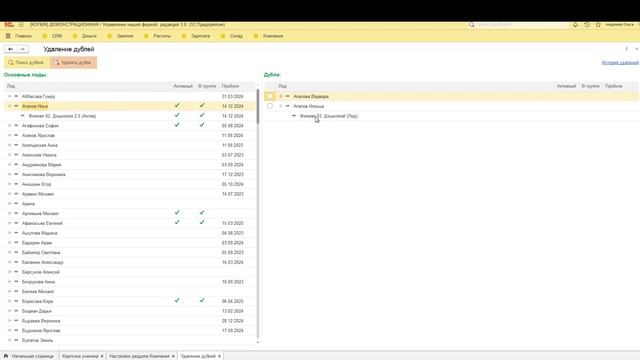The image size is (640, 360).
Task: Open the Склад section
Action: point(236,36)
